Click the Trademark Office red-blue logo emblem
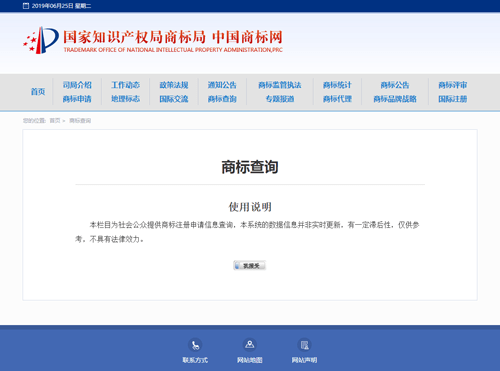This screenshot has height=371, width=500. (41, 40)
